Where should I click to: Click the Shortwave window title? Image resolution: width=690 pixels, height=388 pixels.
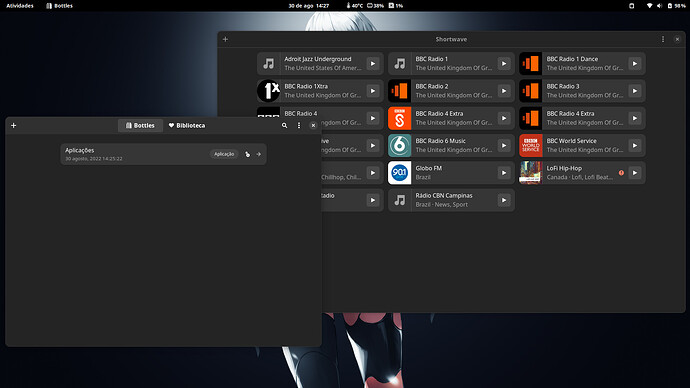coord(451,39)
